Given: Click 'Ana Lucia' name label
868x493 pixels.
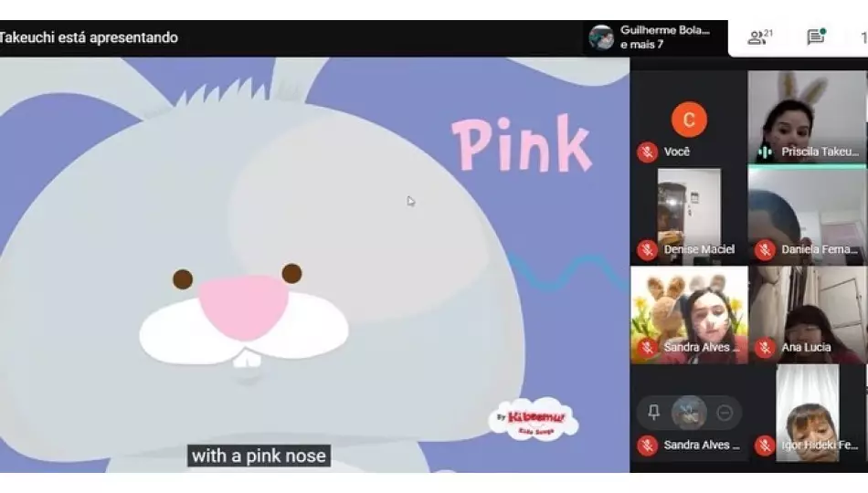Looking at the screenshot, I should (x=807, y=348).
